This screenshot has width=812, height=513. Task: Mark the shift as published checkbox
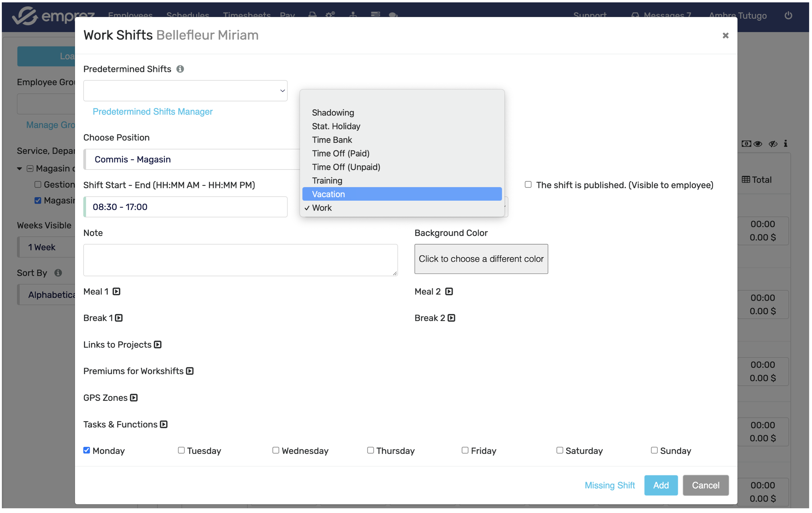tap(528, 185)
